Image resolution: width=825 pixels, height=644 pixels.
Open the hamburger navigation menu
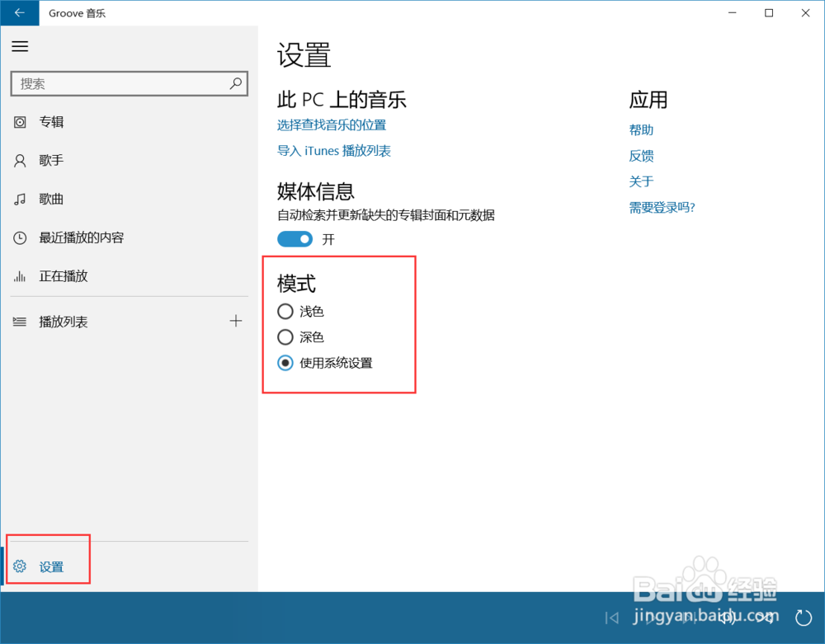point(20,46)
